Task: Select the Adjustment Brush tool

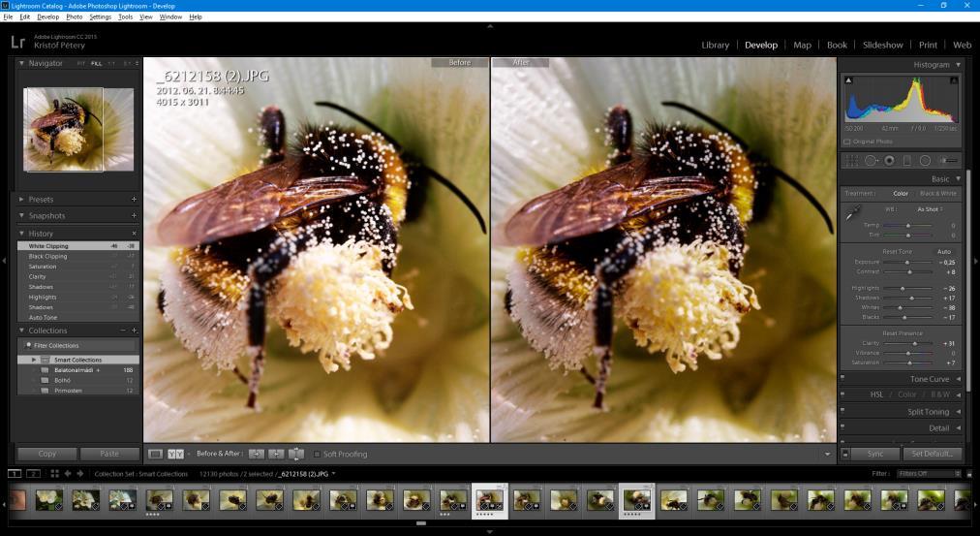Action: tap(948, 161)
